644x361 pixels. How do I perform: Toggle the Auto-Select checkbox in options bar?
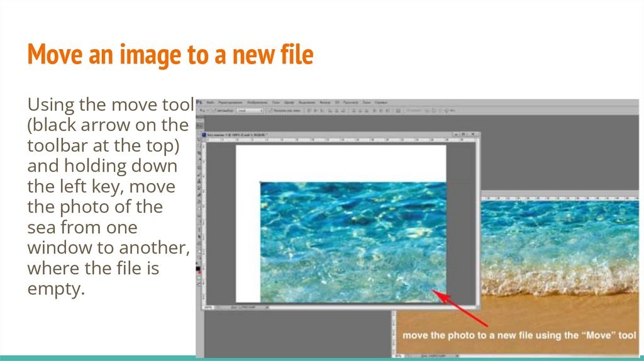(214, 111)
